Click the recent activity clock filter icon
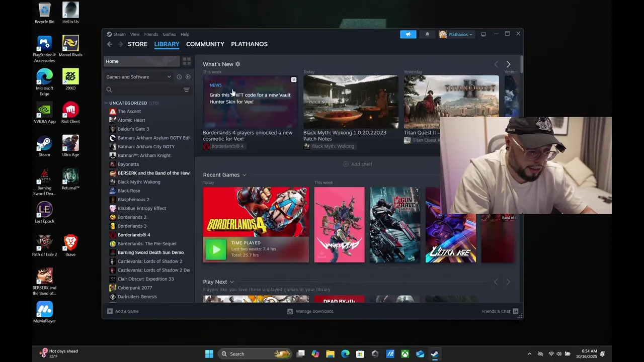This screenshot has height=362, width=644. [x=179, y=77]
